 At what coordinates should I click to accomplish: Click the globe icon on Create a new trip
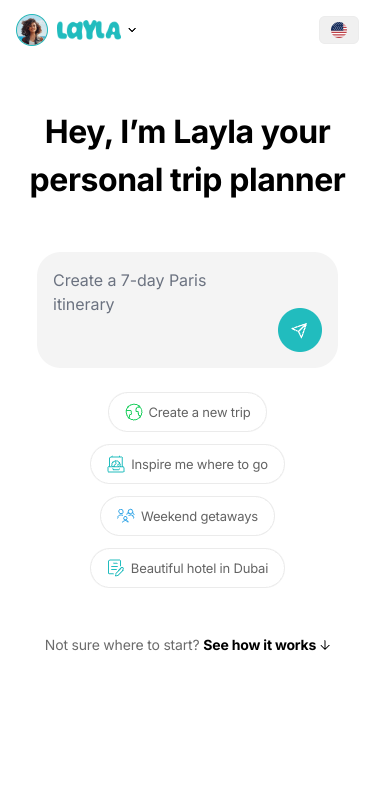[134, 412]
